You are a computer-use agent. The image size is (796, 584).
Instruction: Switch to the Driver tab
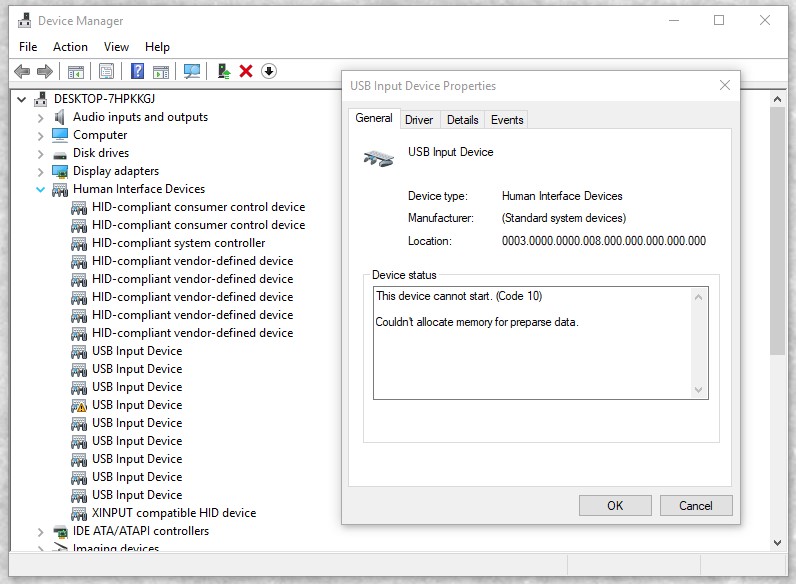coord(419,120)
